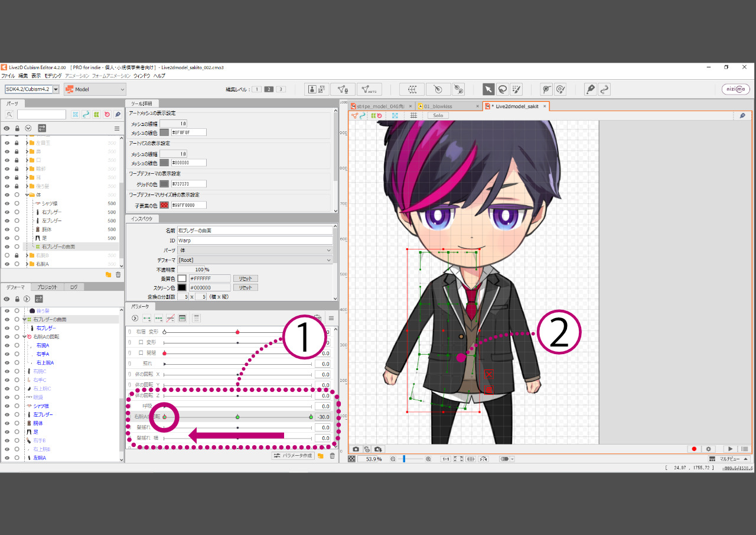This screenshot has height=535, width=756.
Task: Hide 右腕Aの回転 in Deformer panel
Action: click(x=6, y=336)
